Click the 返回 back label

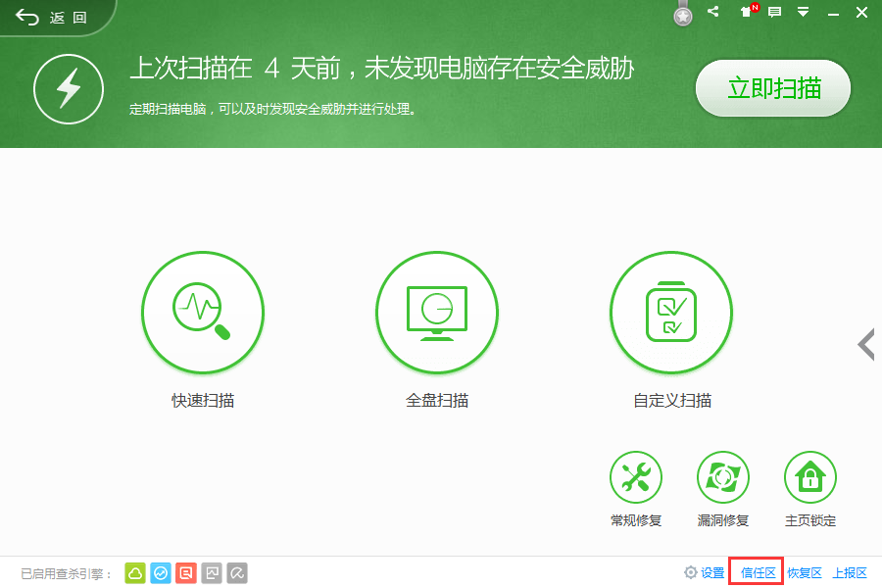coord(68,18)
